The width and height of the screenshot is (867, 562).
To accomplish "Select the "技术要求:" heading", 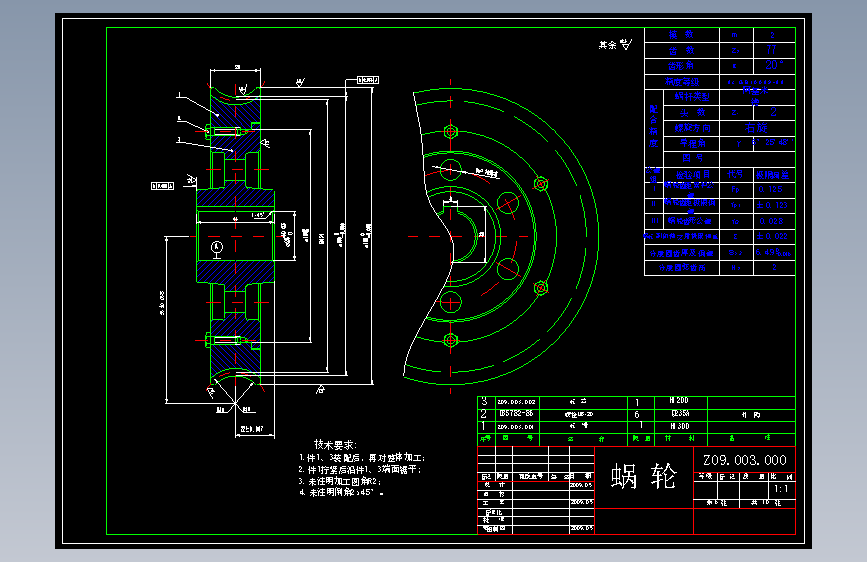I will (336, 445).
